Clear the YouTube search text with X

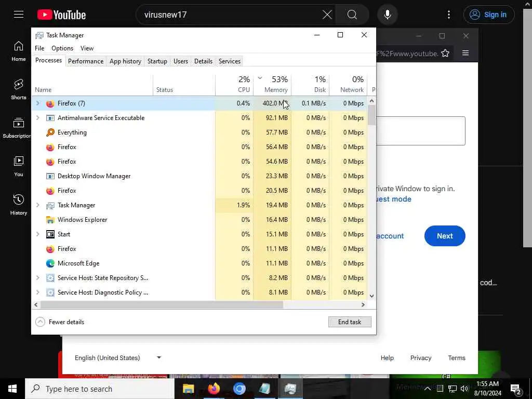[x=327, y=15]
